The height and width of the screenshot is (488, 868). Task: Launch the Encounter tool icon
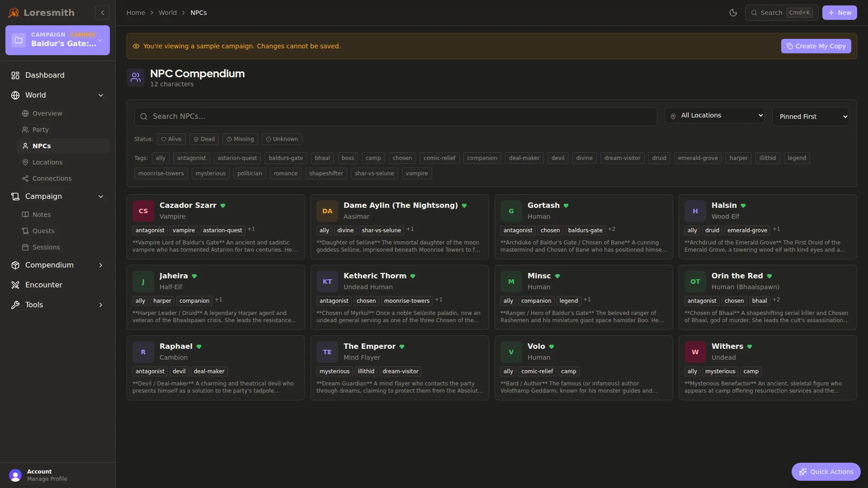(x=15, y=285)
